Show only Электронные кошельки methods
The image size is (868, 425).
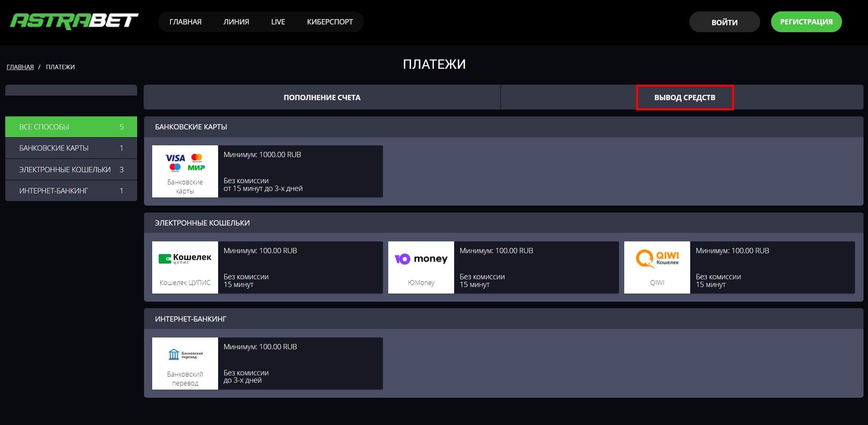71,170
